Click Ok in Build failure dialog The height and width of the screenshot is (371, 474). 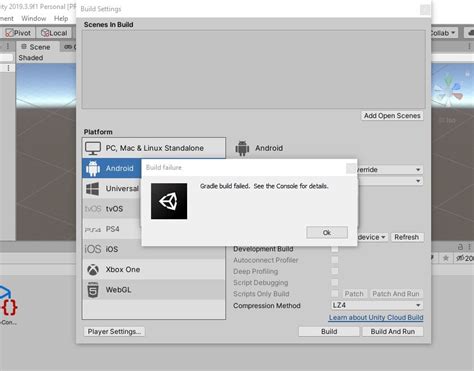coord(327,232)
